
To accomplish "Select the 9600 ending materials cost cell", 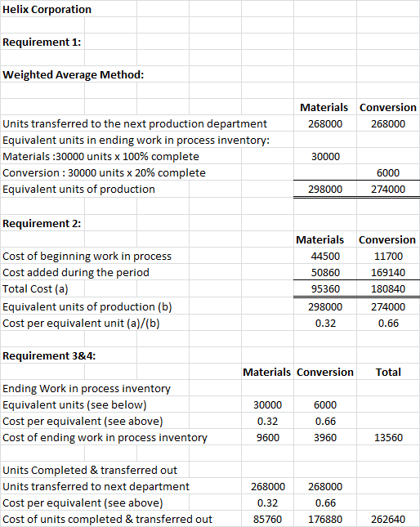I will pyautogui.click(x=268, y=438).
